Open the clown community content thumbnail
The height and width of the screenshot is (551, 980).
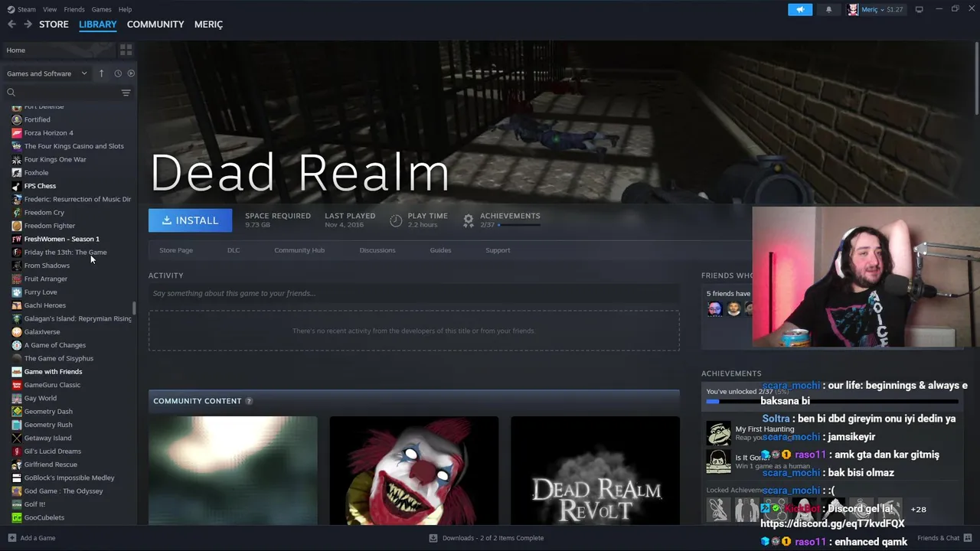pyautogui.click(x=414, y=471)
